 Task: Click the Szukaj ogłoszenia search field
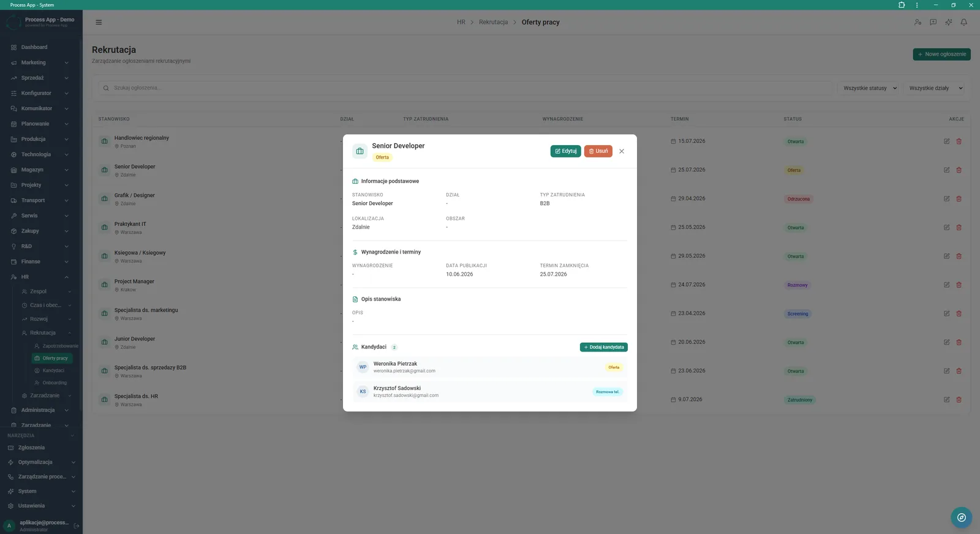click(466, 88)
